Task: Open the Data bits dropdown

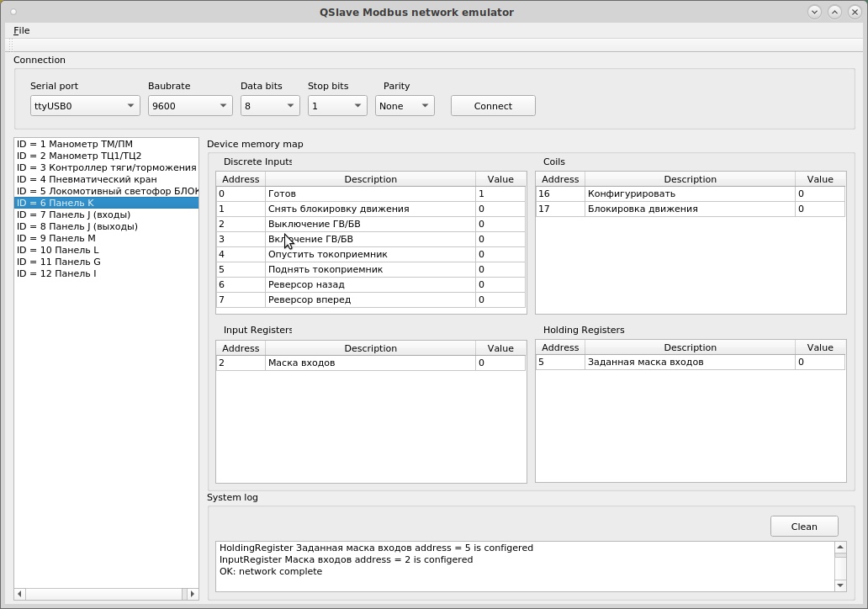Action: coord(270,106)
